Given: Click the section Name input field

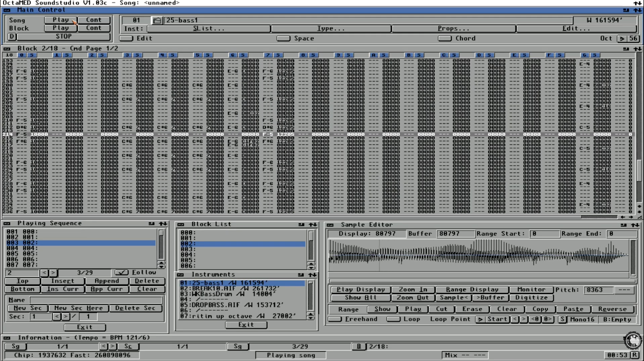Looking at the screenshot, I should 96,300.
